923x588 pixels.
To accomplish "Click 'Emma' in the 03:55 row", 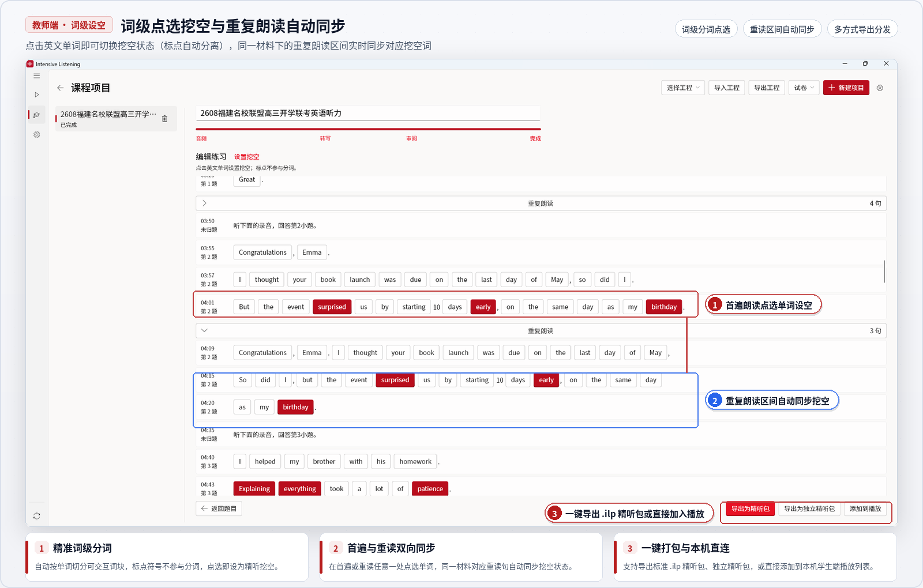I will 312,252.
